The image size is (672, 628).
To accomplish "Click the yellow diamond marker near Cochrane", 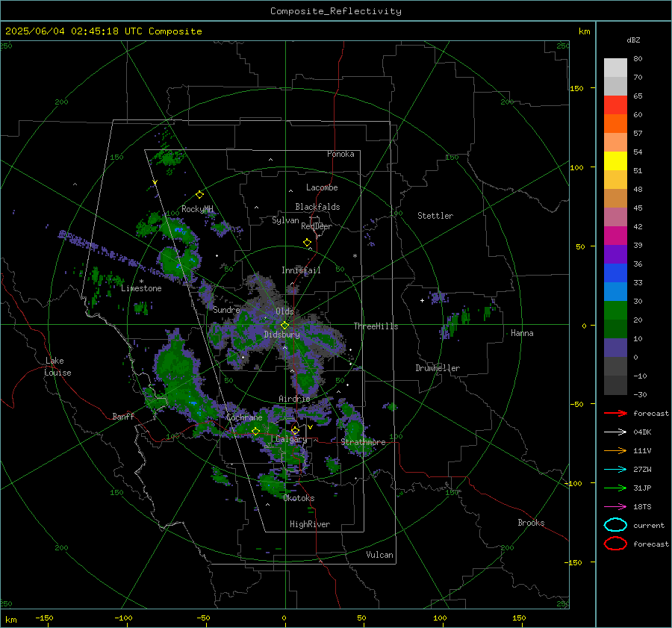I will coord(255,431).
